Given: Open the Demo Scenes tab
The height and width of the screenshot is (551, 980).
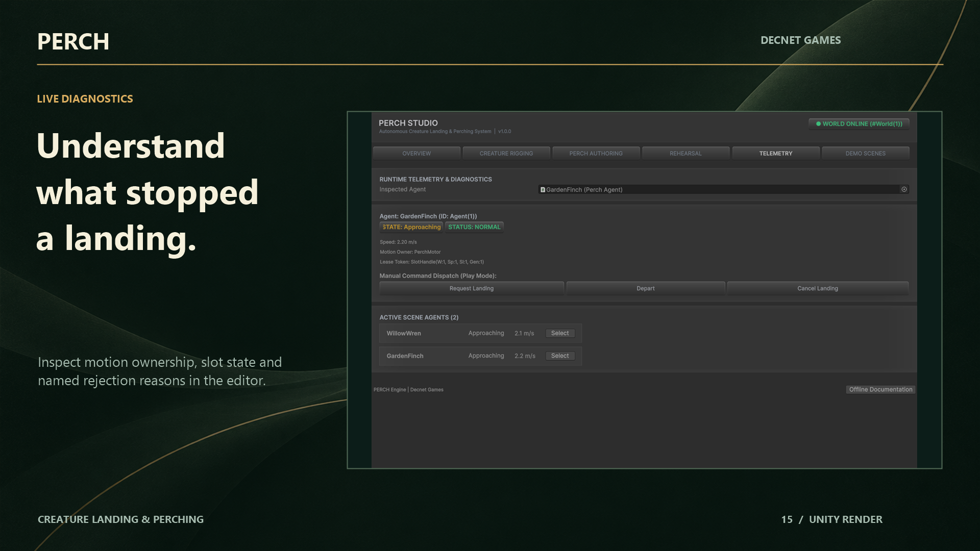Looking at the screenshot, I should coord(866,154).
